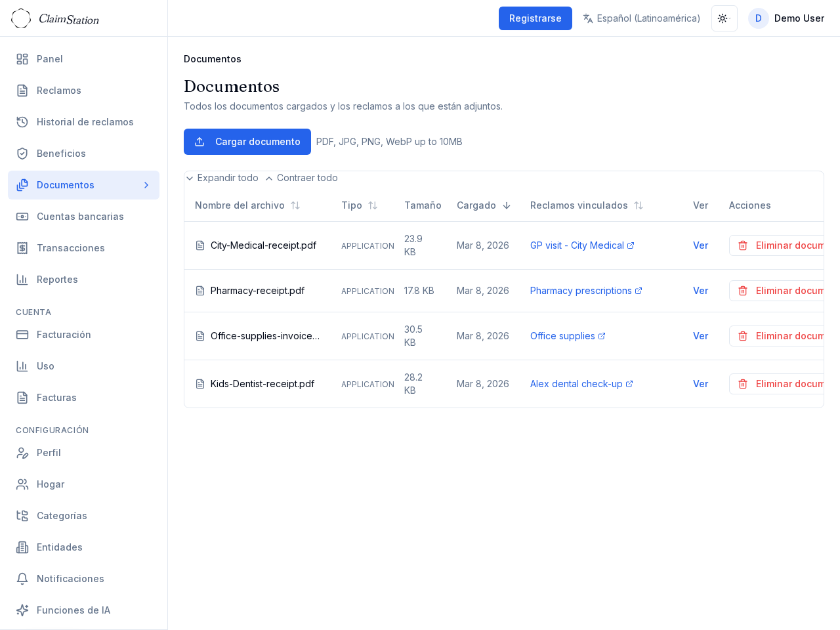Toggle Cargado column sort direction arrow

click(x=507, y=205)
